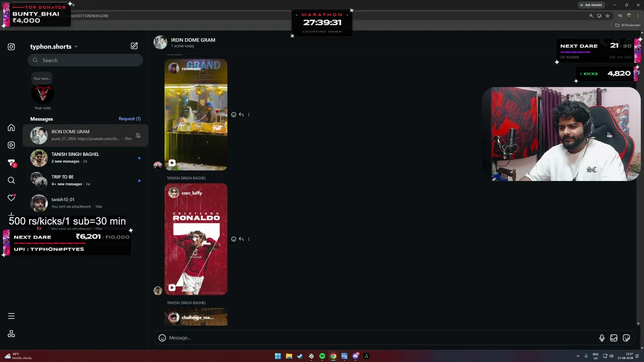Viewport: 644px width, 362px height.
Task: Click the Messages heading text
Action: click(x=41, y=119)
